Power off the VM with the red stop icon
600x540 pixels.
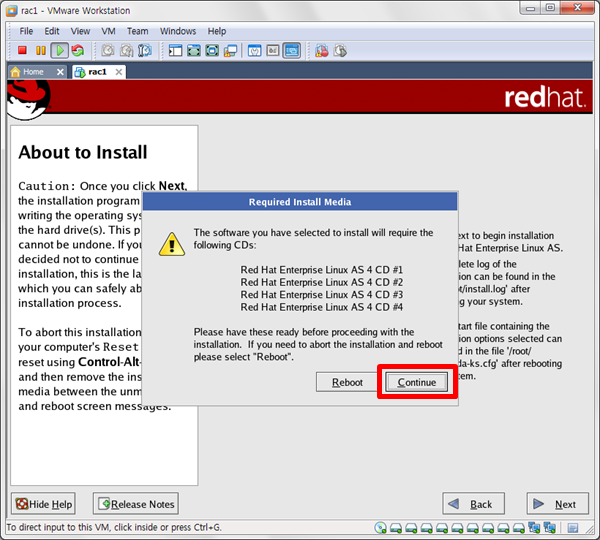point(22,50)
